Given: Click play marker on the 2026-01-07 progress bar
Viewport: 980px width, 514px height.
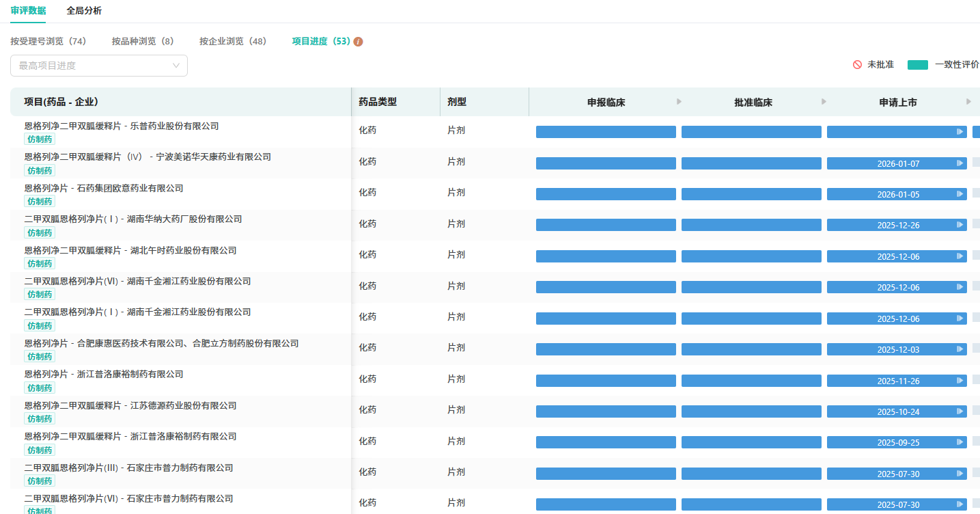Looking at the screenshot, I should pos(960,163).
